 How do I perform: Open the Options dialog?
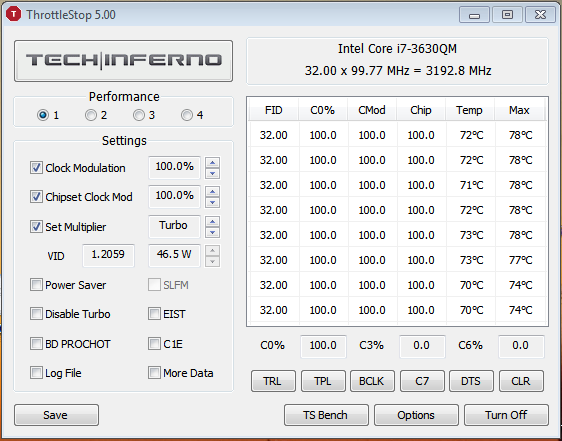click(x=416, y=415)
